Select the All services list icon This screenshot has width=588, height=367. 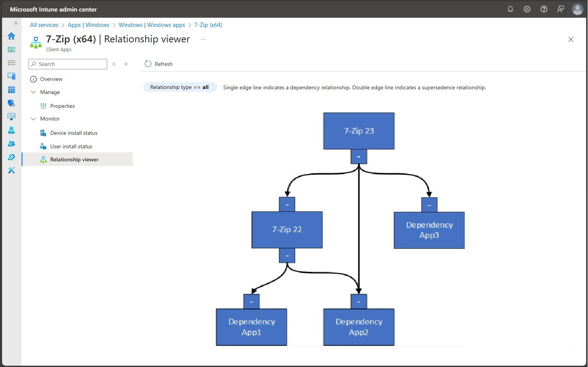point(12,62)
